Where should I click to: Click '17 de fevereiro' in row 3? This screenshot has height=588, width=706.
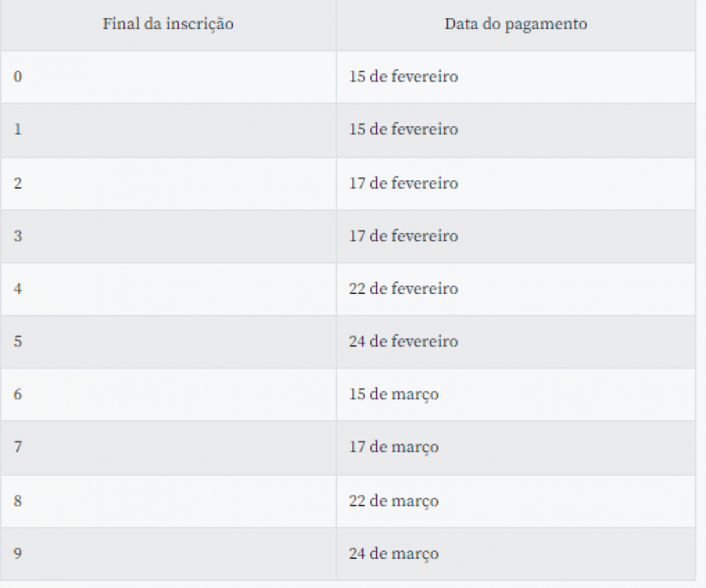tap(403, 236)
